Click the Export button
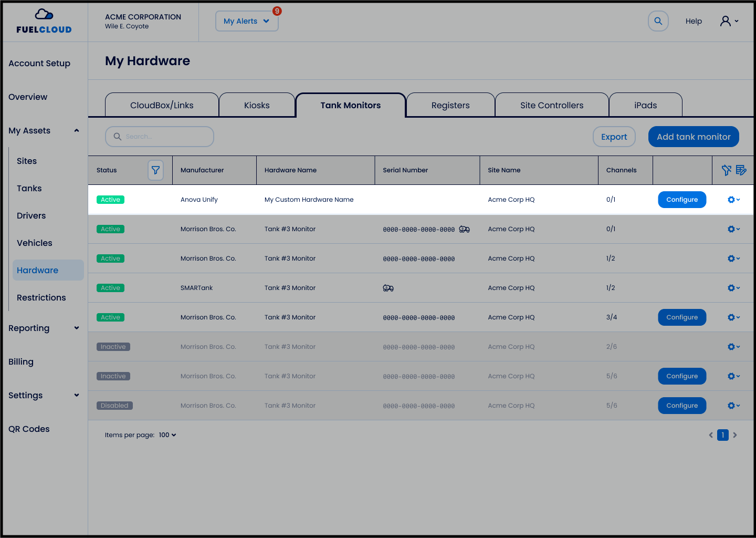 coord(614,137)
